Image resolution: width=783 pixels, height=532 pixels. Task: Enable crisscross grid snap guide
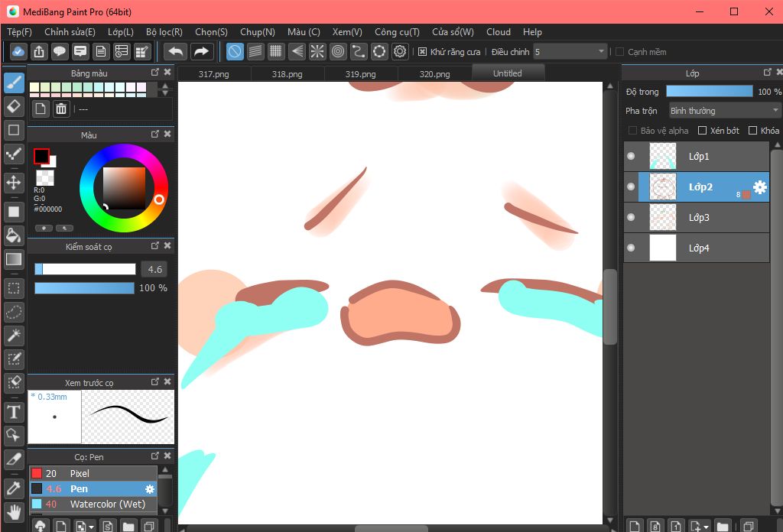click(275, 51)
